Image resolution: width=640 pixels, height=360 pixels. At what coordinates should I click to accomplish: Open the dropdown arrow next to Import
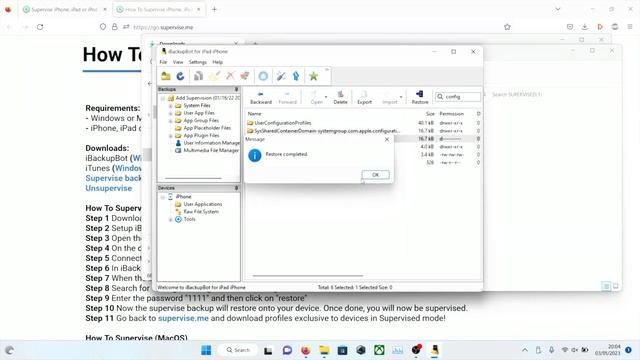click(401, 98)
